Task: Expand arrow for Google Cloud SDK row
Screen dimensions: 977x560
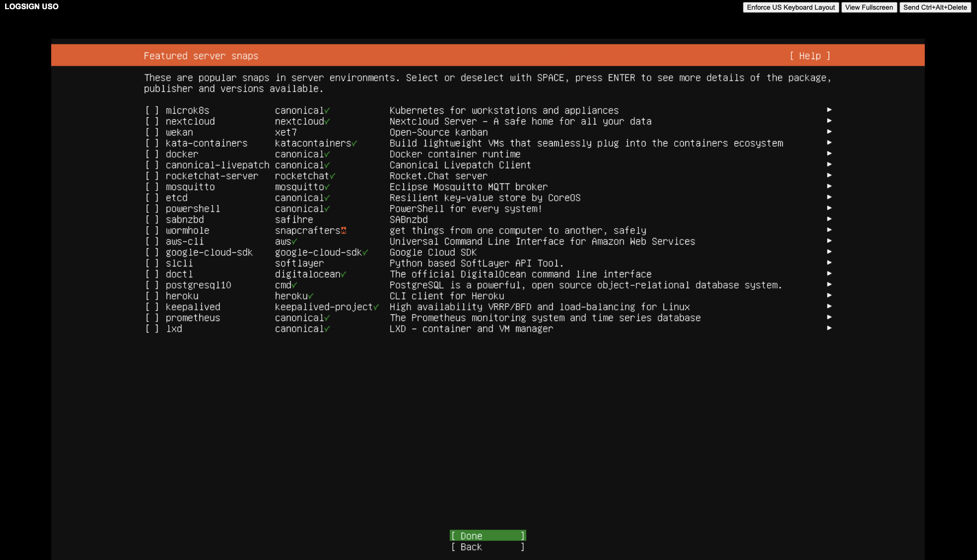Action: [x=829, y=252]
